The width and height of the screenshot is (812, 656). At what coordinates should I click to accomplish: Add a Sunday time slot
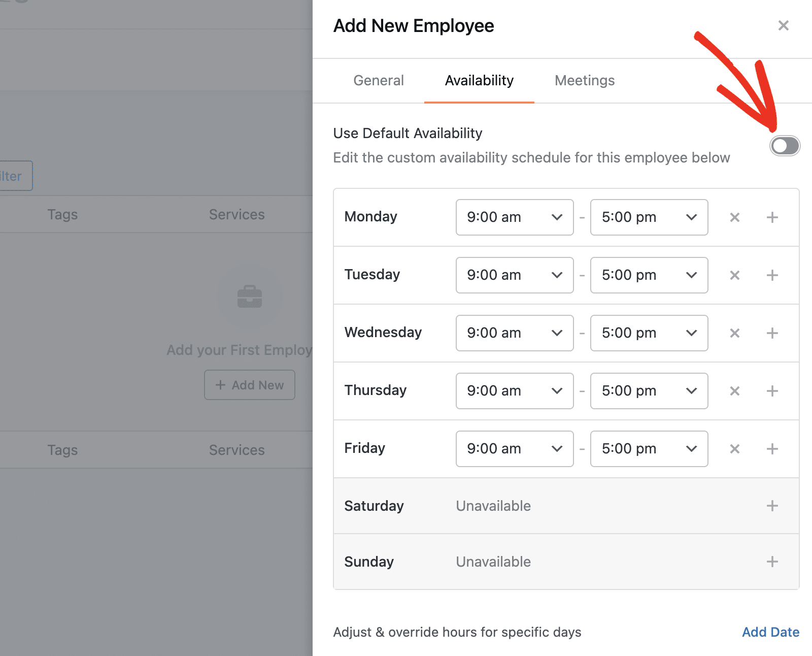click(x=772, y=562)
